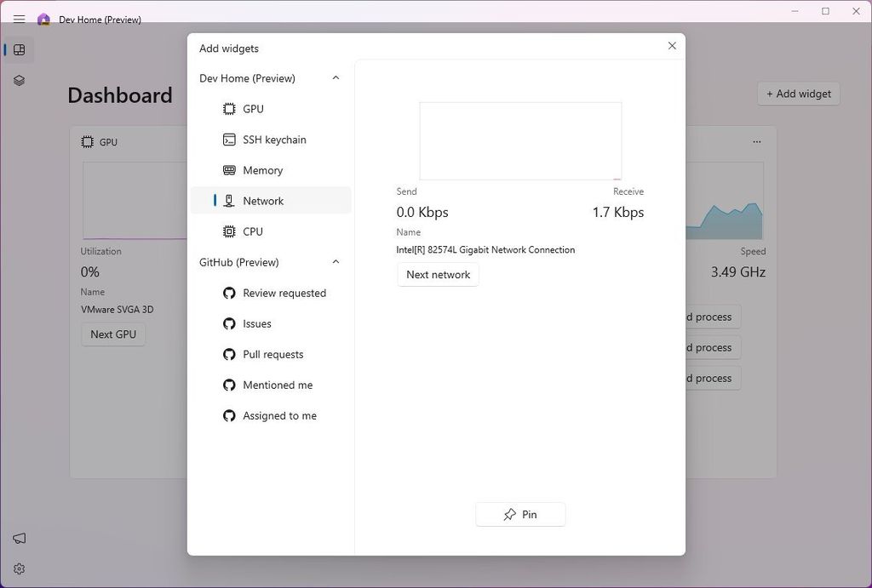Close the Add widgets dialog
This screenshot has height=588, width=872.
672,45
